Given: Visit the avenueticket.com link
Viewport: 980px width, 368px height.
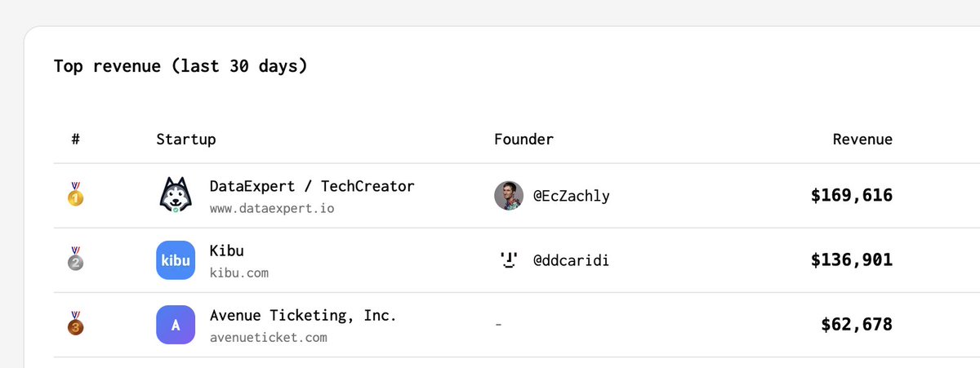Looking at the screenshot, I should [x=269, y=337].
